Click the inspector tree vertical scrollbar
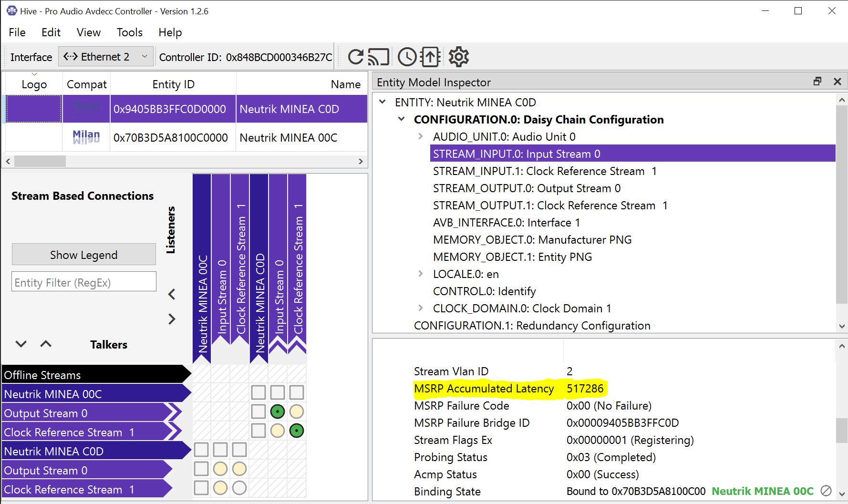 tap(842, 205)
